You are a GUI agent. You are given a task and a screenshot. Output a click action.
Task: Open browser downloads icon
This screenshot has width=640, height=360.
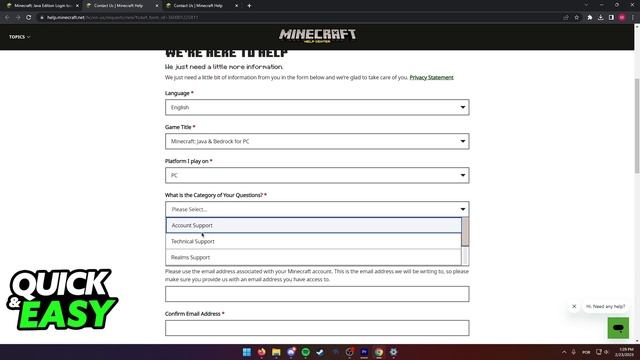click(600, 18)
